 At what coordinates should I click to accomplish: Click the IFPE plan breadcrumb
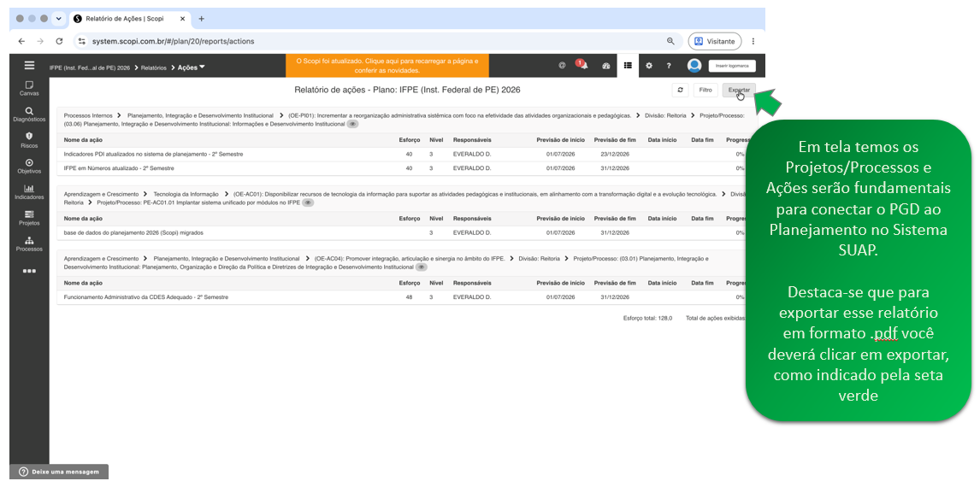pyautogui.click(x=90, y=67)
